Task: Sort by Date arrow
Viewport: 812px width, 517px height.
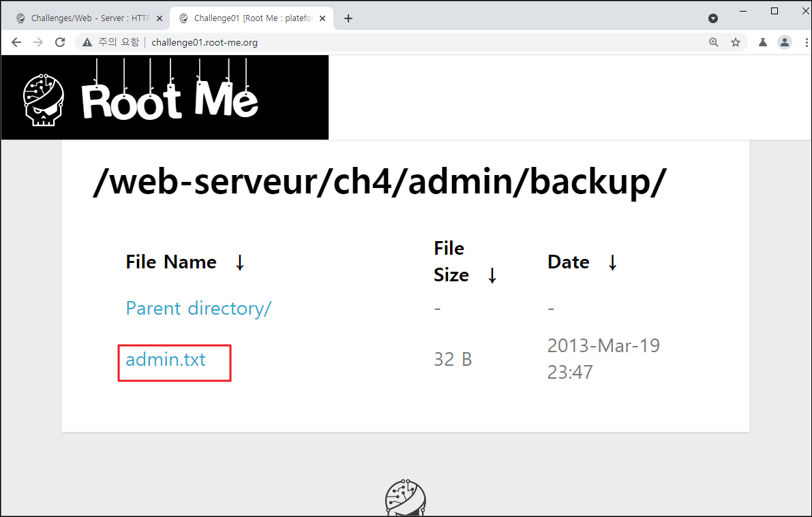Action: [x=613, y=262]
